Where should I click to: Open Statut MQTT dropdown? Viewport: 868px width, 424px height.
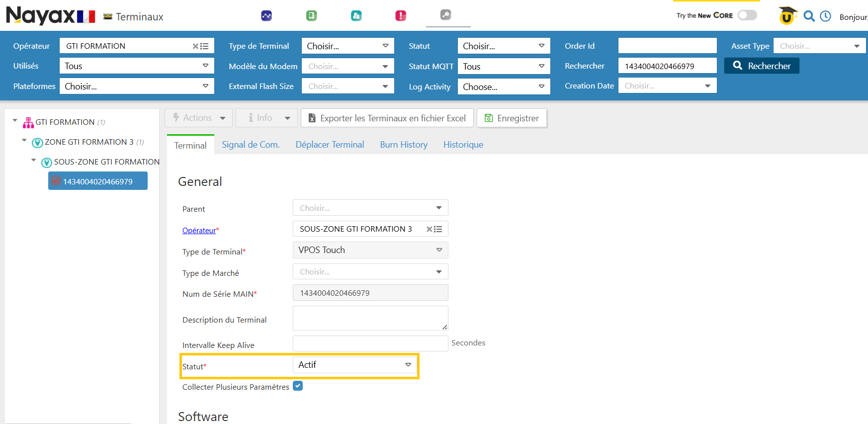(504, 66)
